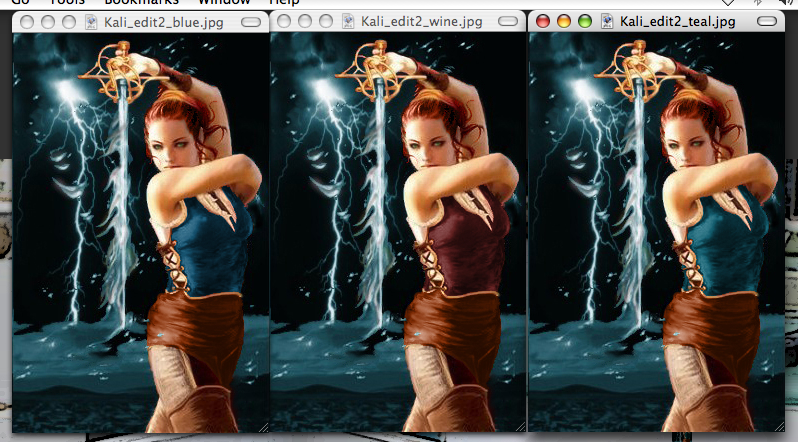Click the blue-corset image in Kali_edit2_blue.jpg
This screenshot has height=442, width=798.
pos(140,230)
